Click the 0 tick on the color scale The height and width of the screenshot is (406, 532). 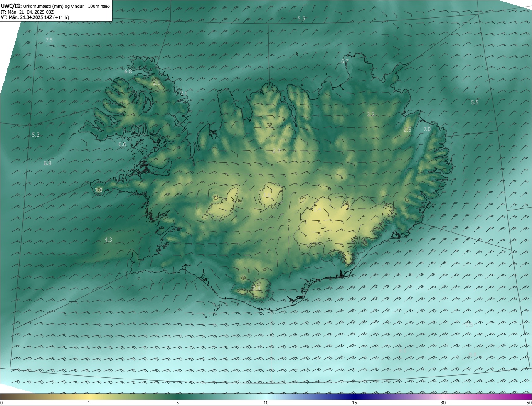click(x=2, y=403)
